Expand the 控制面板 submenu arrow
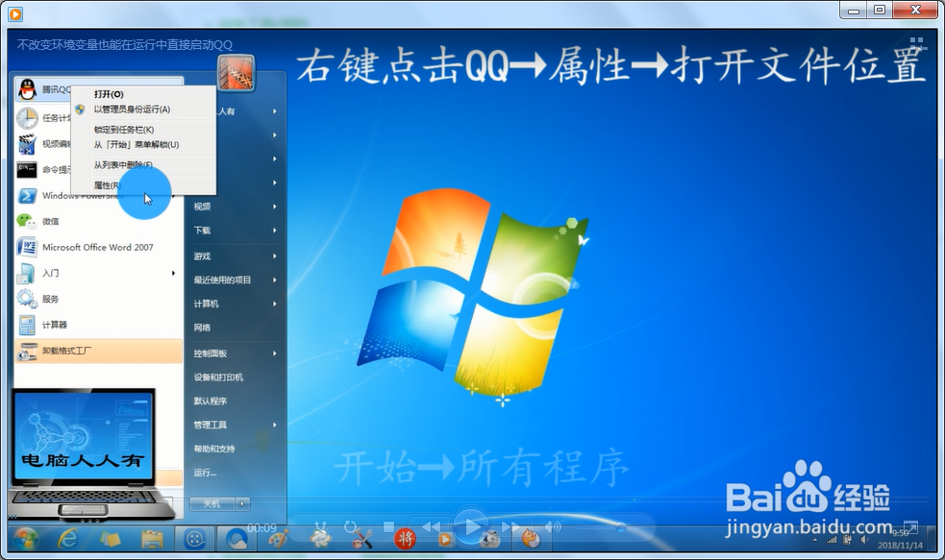The width and height of the screenshot is (945, 560). pos(275,353)
